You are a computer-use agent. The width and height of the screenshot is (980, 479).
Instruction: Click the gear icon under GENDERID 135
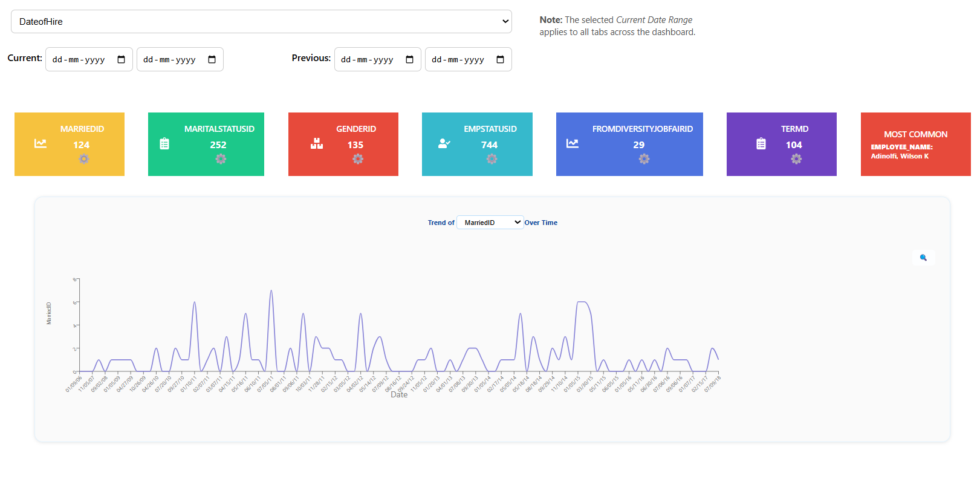358,159
